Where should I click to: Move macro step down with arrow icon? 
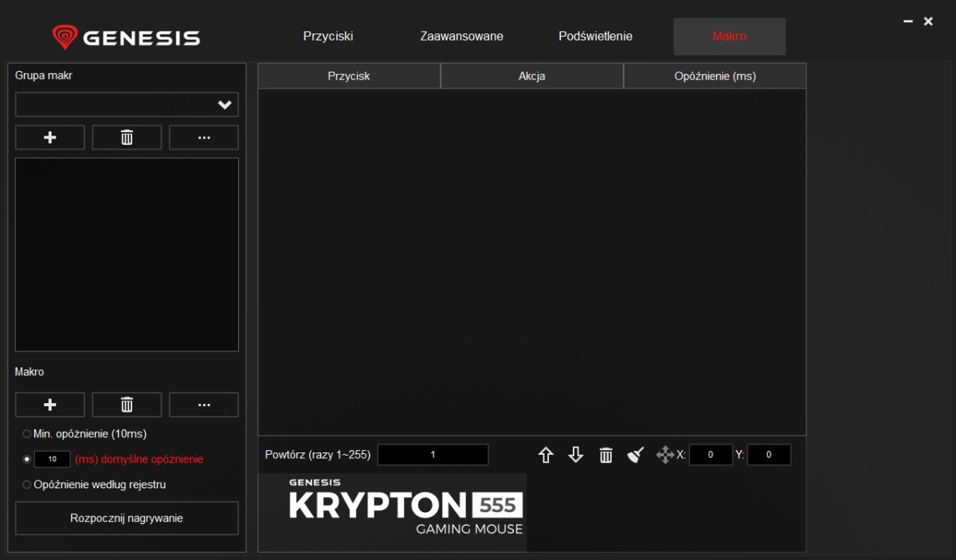coord(576,456)
